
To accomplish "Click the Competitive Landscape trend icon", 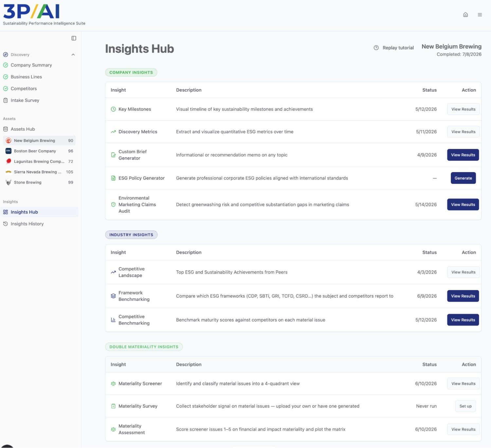I will pyautogui.click(x=113, y=272).
